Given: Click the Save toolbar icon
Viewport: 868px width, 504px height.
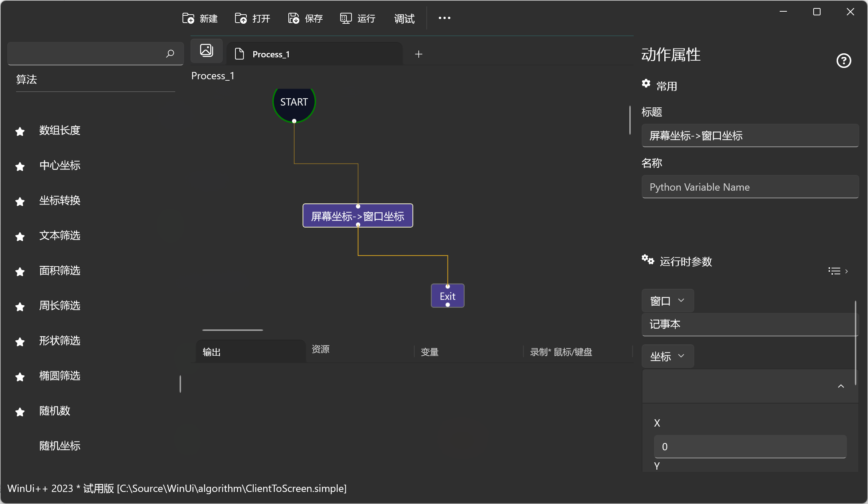Looking at the screenshot, I should click(x=293, y=18).
